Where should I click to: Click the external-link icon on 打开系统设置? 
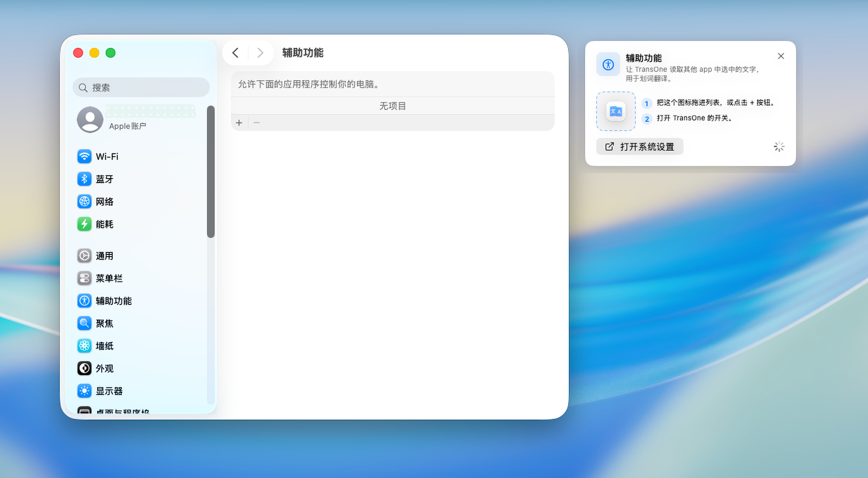click(609, 146)
